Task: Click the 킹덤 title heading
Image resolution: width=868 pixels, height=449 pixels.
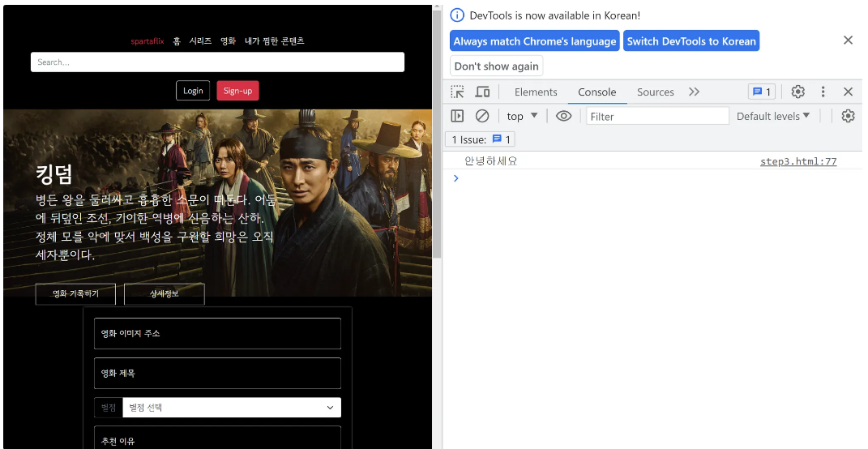Action: click(54, 175)
